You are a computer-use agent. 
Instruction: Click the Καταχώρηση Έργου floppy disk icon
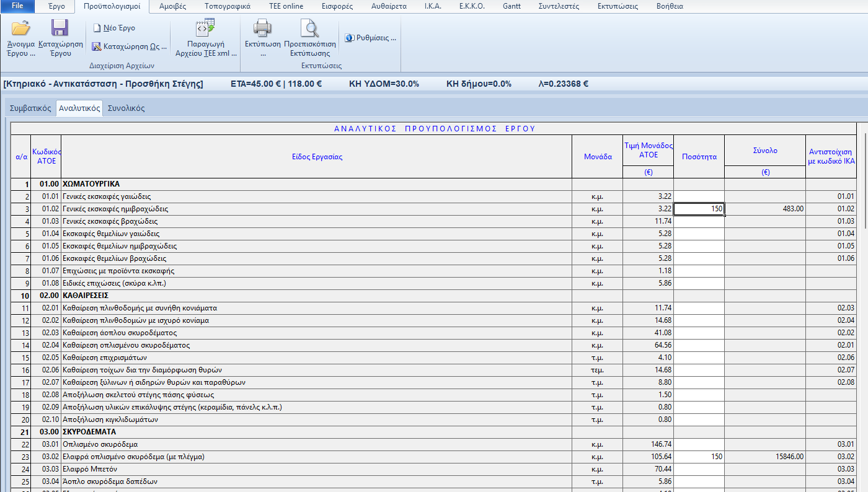click(x=60, y=29)
